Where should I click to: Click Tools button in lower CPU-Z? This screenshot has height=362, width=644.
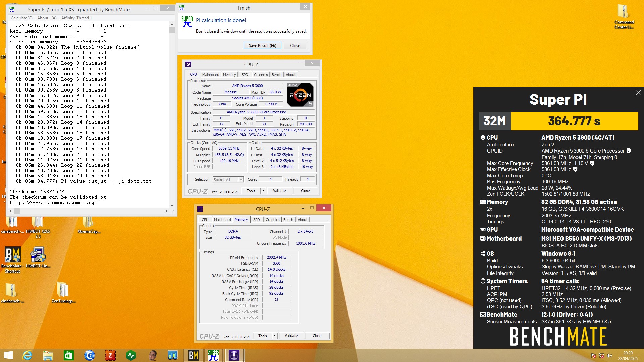(x=263, y=336)
